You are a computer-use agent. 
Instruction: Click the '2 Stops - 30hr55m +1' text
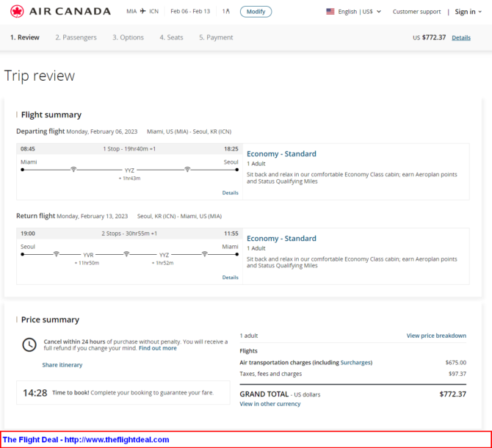[x=129, y=234]
